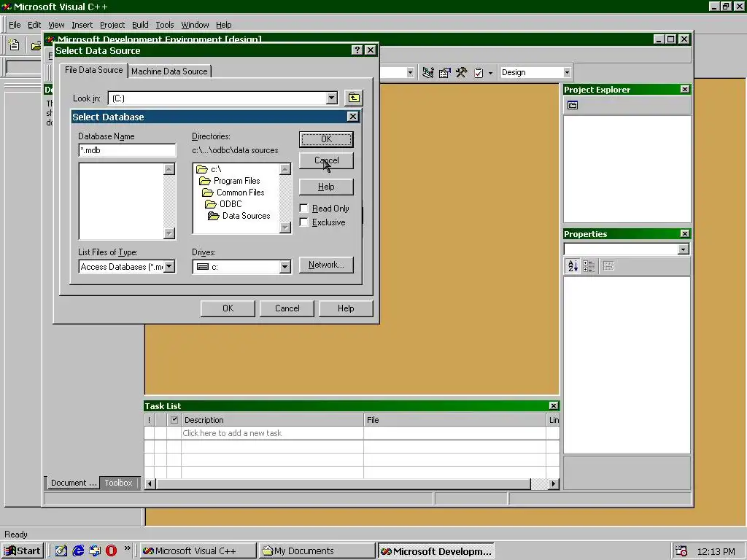Click the system tray scheduler icon
Image resolution: width=747 pixels, height=560 pixels.
[681, 551]
